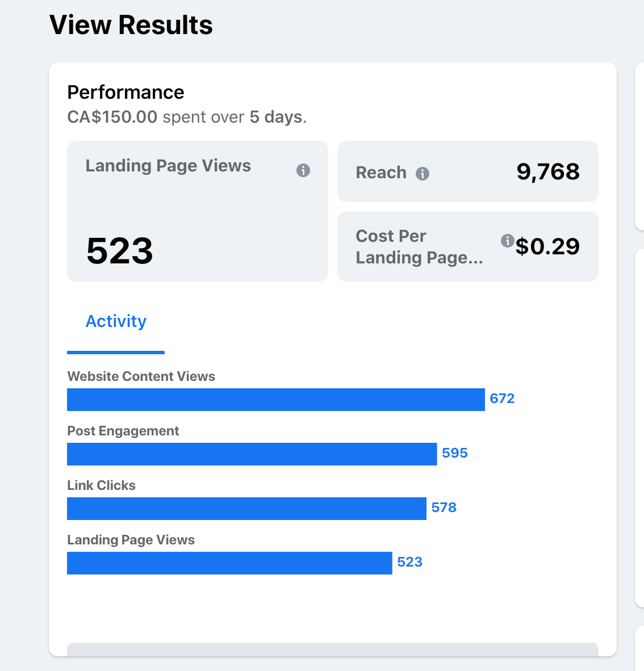Click the 9,768 Reach value
The image size is (644, 671).
click(x=548, y=172)
